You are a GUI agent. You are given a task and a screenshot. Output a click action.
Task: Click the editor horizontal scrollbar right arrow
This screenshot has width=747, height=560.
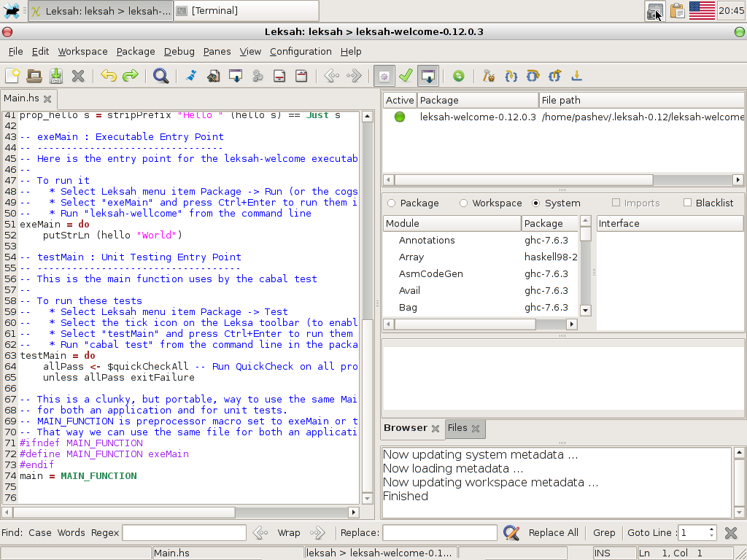coord(353,513)
